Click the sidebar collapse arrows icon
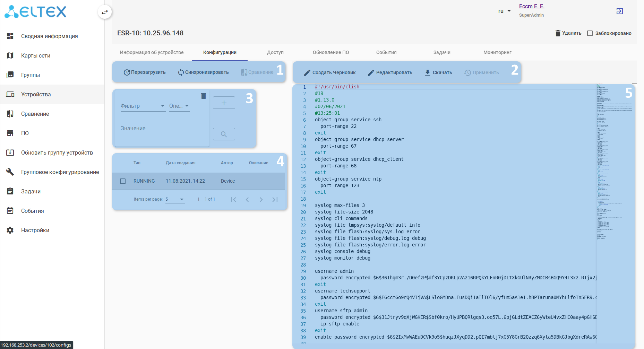This screenshot has height=349, width=644. 105,12
